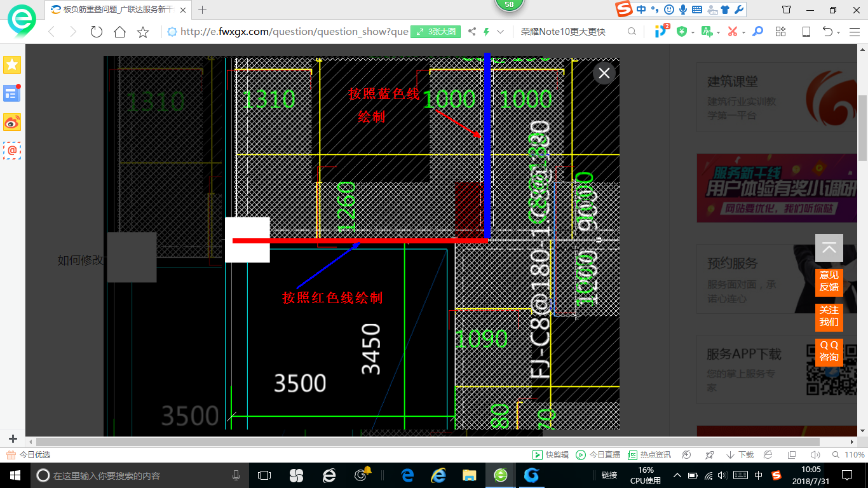The image size is (868, 488).
Task: Open Sogou soft keyboard
Action: point(696,10)
